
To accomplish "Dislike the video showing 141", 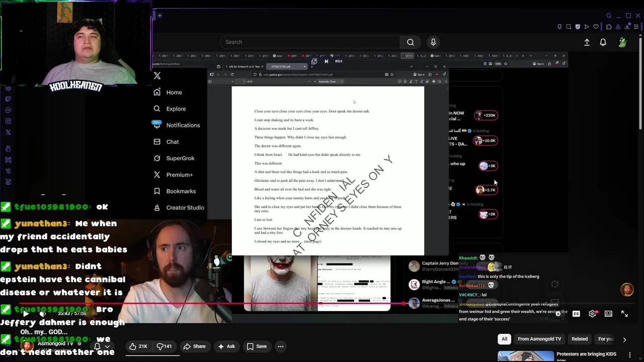I will (165, 346).
